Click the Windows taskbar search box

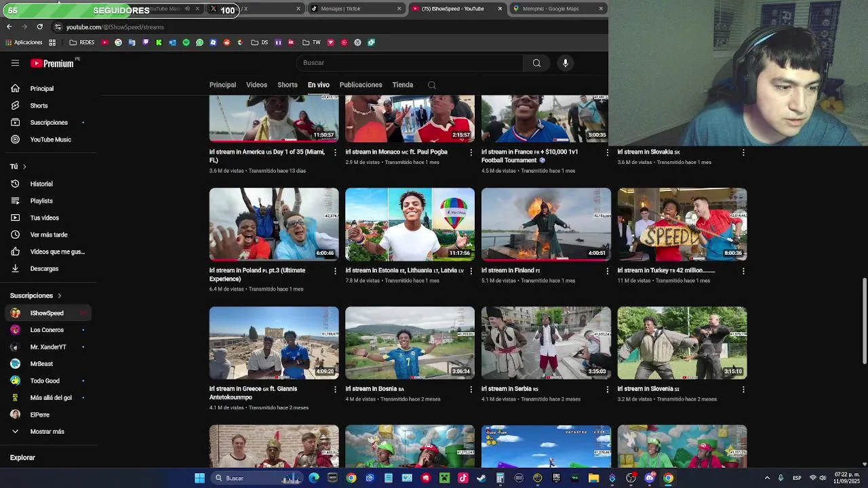pos(256,478)
